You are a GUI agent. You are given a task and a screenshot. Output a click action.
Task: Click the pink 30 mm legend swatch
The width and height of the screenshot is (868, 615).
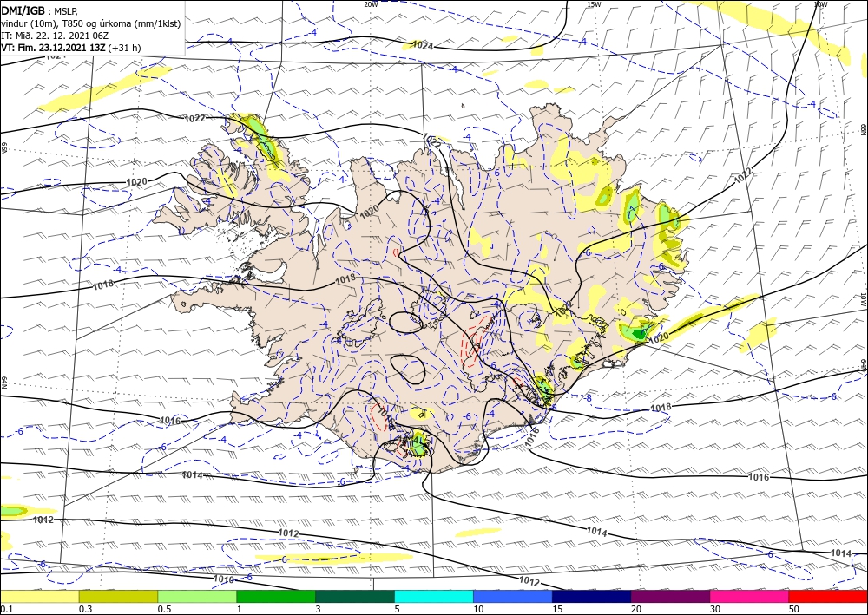tap(750, 597)
